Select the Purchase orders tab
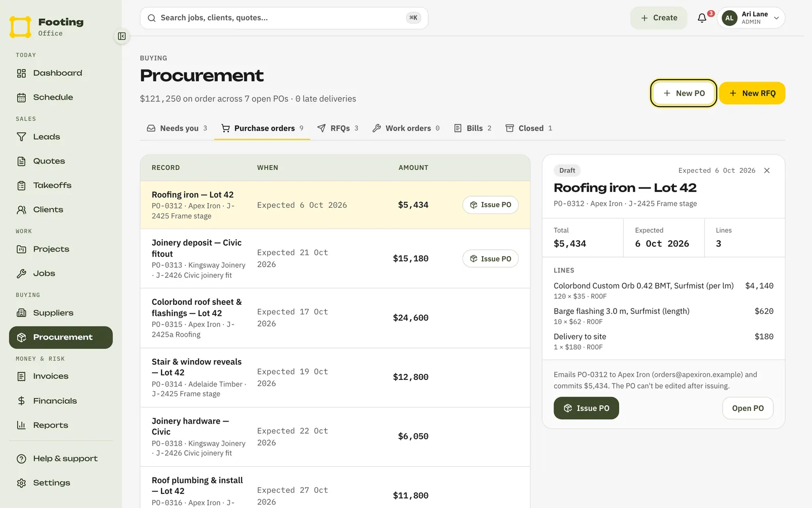 tap(262, 128)
